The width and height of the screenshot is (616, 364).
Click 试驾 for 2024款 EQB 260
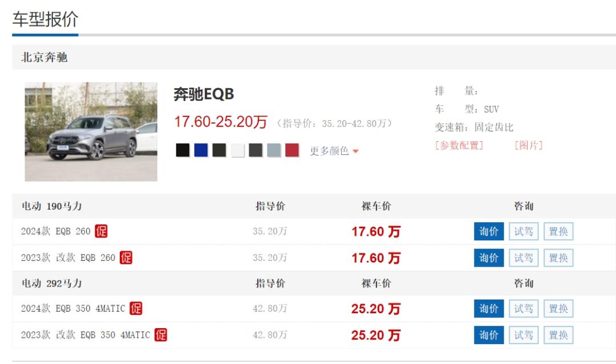pyautogui.click(x=524, y=231)
